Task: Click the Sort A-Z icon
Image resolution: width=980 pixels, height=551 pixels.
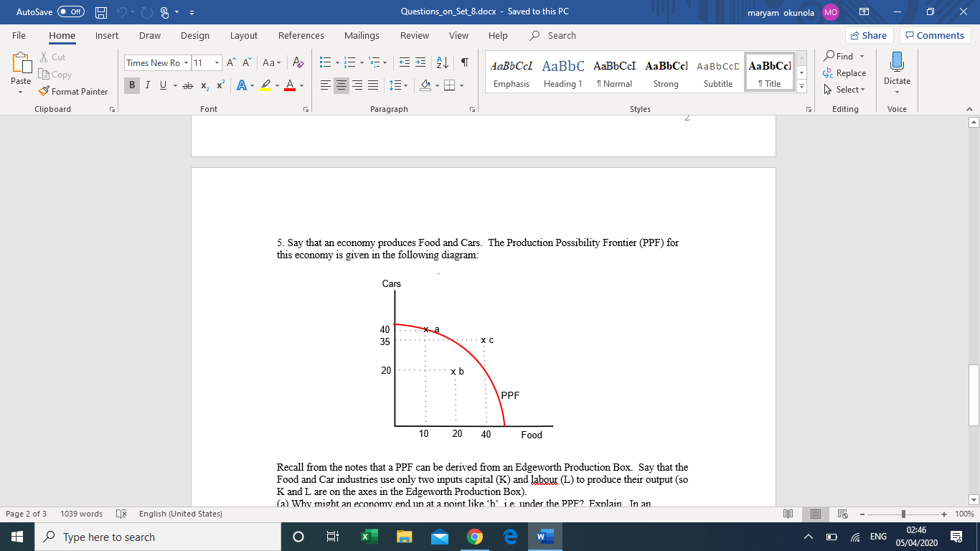Action: click(444, 63)
